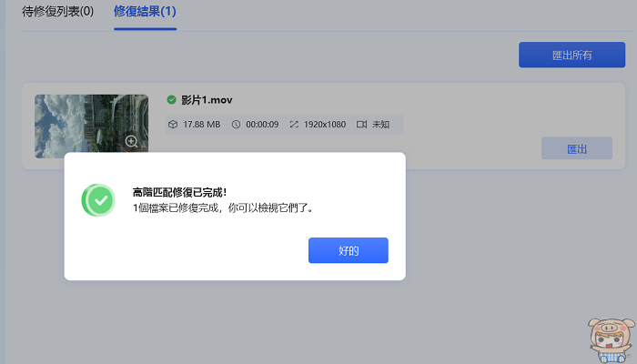Select the 修復結果(1) tab
Viewport: 637px width, 364px height.
[145, 11]
